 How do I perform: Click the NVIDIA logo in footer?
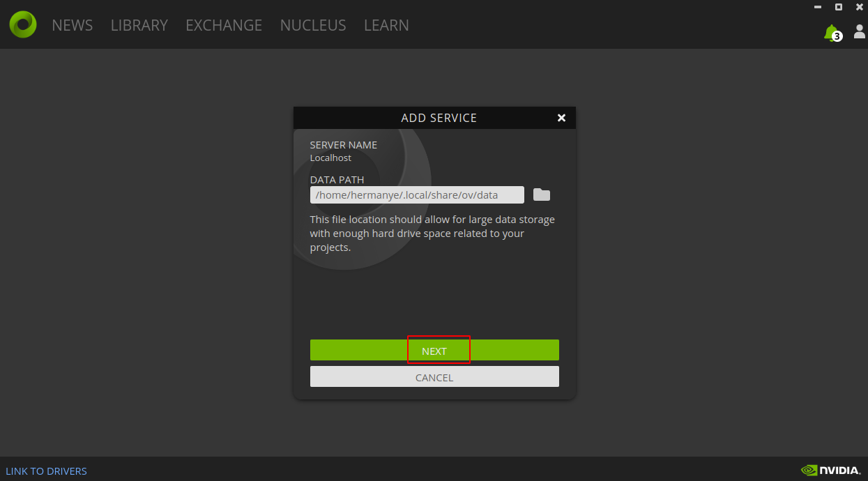click(830, 471)
